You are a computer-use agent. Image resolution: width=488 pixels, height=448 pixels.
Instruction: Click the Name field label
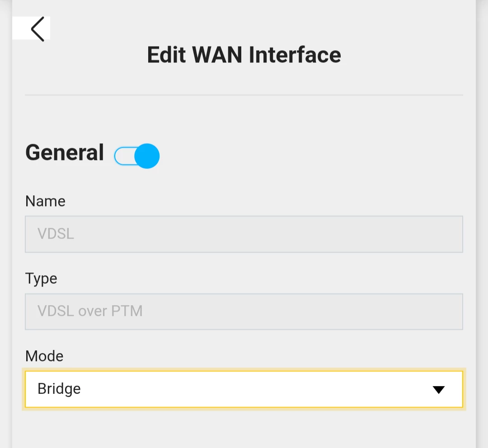point(45,201)
